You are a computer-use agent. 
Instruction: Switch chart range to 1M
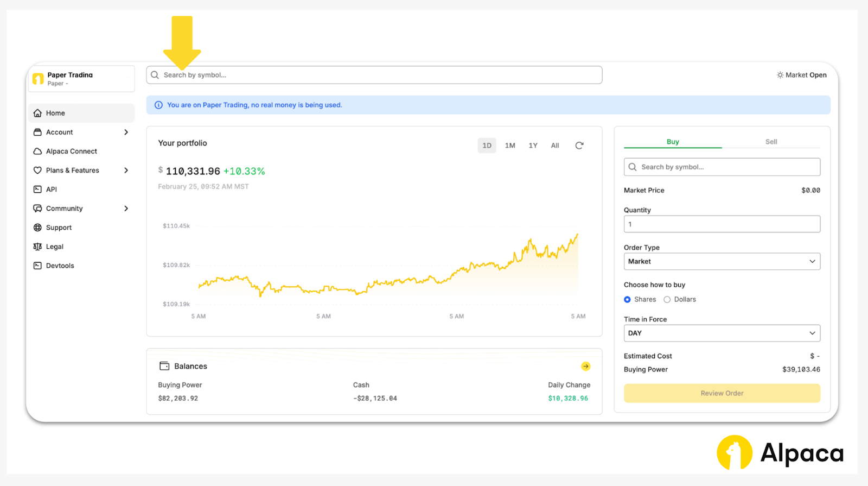510,146
